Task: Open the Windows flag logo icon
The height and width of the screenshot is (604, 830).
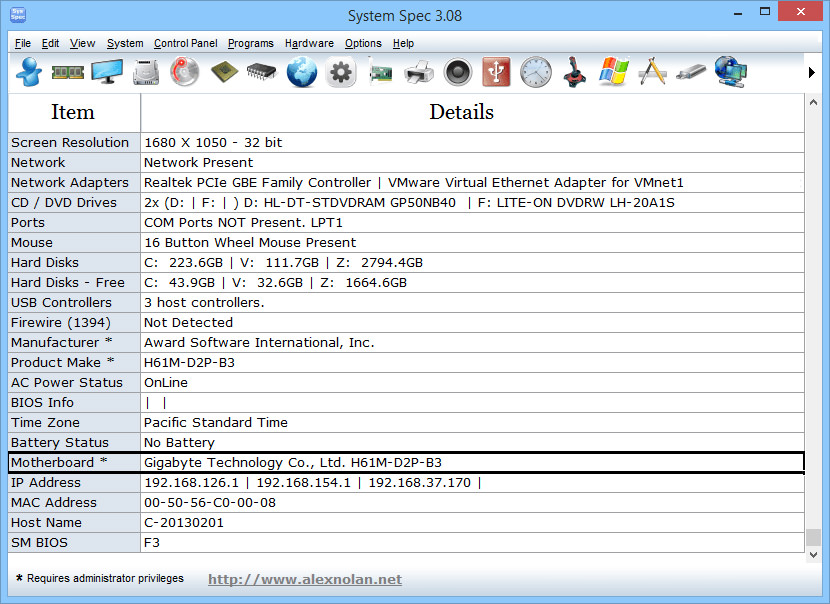Action: tap(614, 71)
